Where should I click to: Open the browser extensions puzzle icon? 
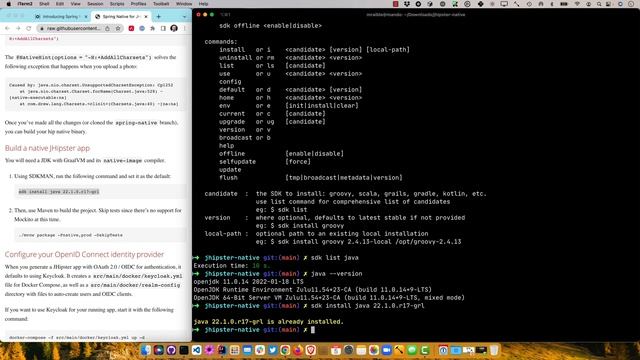153,28
